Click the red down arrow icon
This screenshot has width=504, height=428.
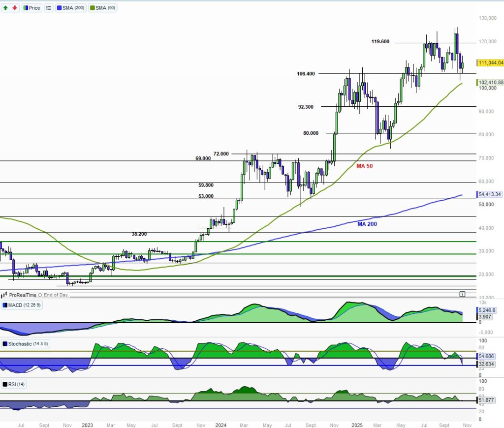point(14,8)
